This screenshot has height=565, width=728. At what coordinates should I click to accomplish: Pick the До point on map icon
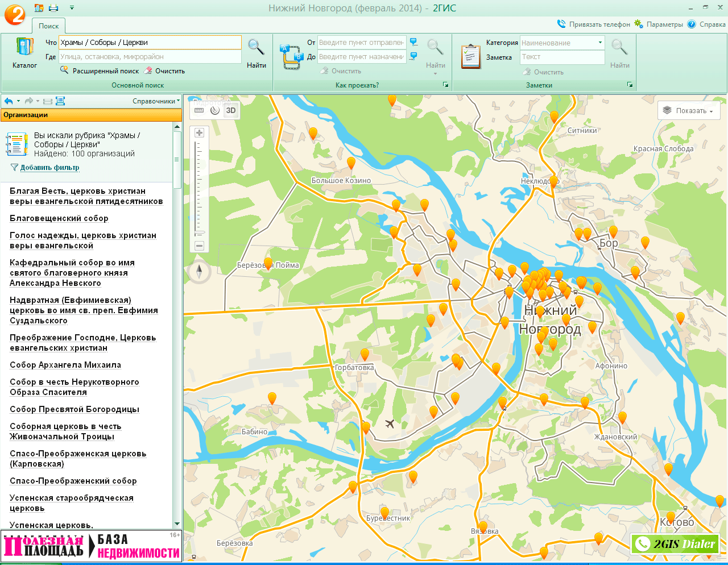coord(413,56)
